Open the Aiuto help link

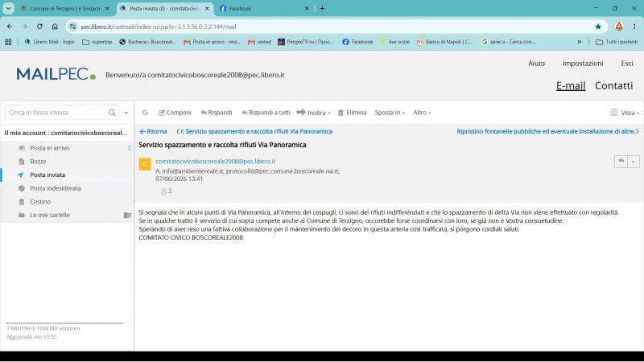536,64
